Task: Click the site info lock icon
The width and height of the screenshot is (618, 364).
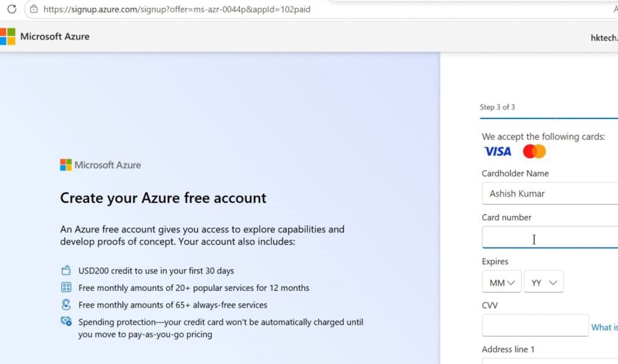Action: tap(34, 8)
